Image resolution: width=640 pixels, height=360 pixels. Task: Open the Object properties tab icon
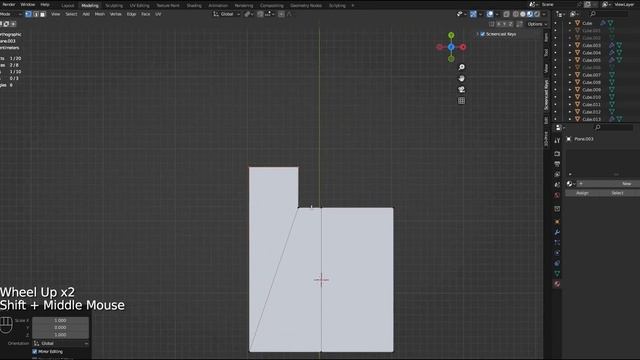pos(557,222)
